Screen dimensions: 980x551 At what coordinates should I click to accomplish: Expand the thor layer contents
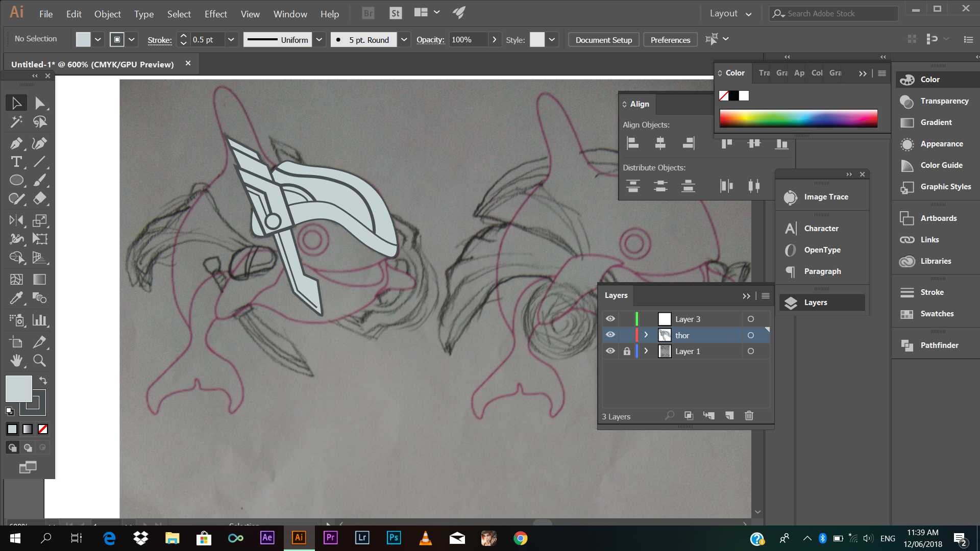(646, 335)
